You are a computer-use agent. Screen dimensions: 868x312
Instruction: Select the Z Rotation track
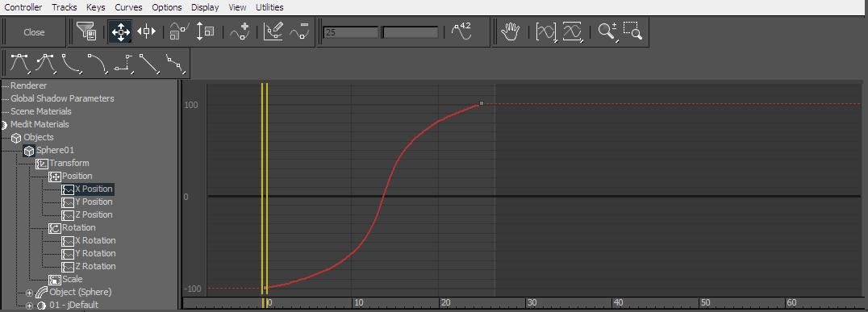pos(95,266)
